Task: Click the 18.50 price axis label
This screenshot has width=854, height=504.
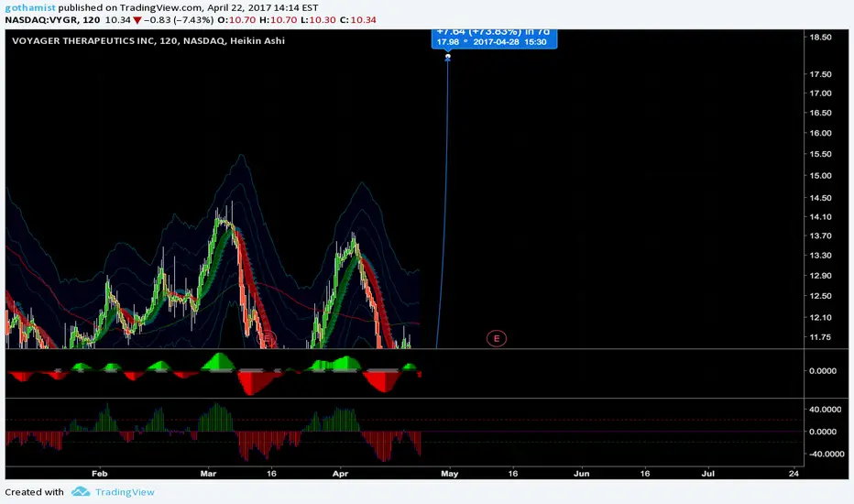Action: pos(820,37)
